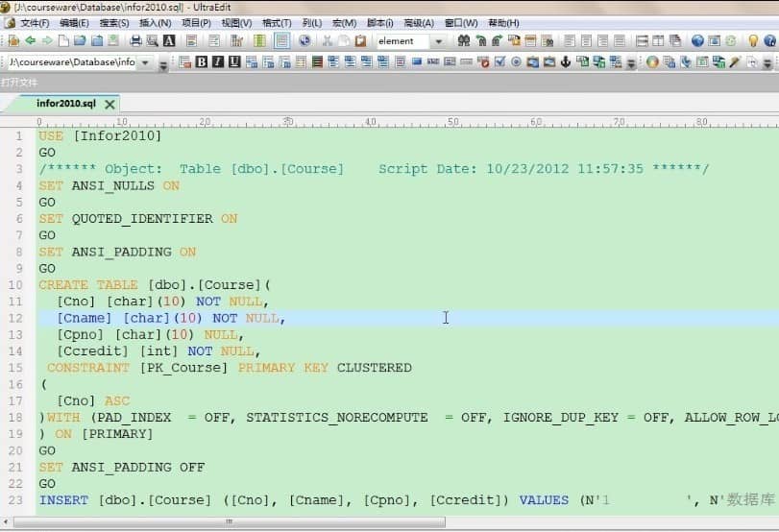Click the Italic I formatting icon
Screen dimensions: 779x532
218,62
